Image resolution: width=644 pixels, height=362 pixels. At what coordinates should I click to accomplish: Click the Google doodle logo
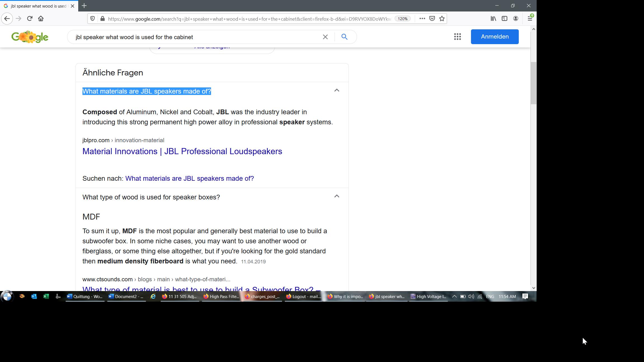pyautogui.click(x=30, y=37)
